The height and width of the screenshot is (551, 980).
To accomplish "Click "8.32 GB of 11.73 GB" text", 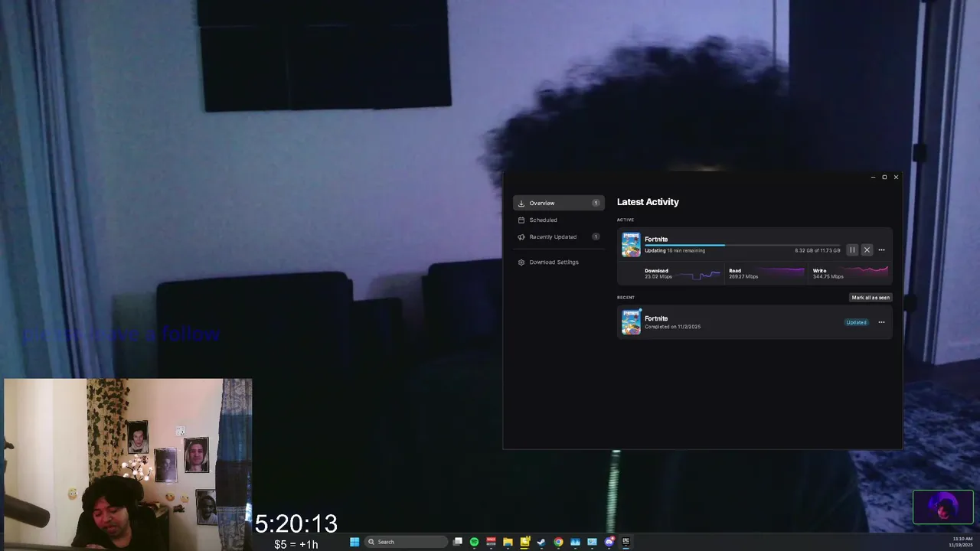I will (817, 251).
